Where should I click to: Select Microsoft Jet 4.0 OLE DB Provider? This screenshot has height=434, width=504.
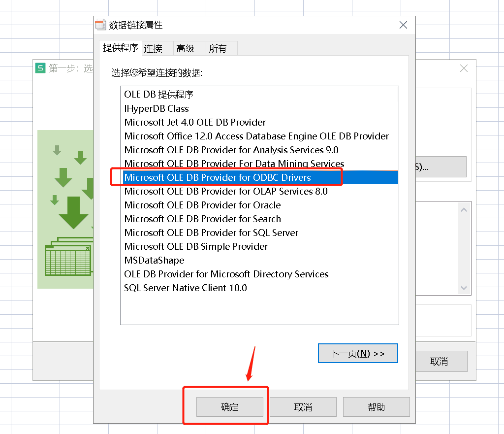tap(195, 123)
